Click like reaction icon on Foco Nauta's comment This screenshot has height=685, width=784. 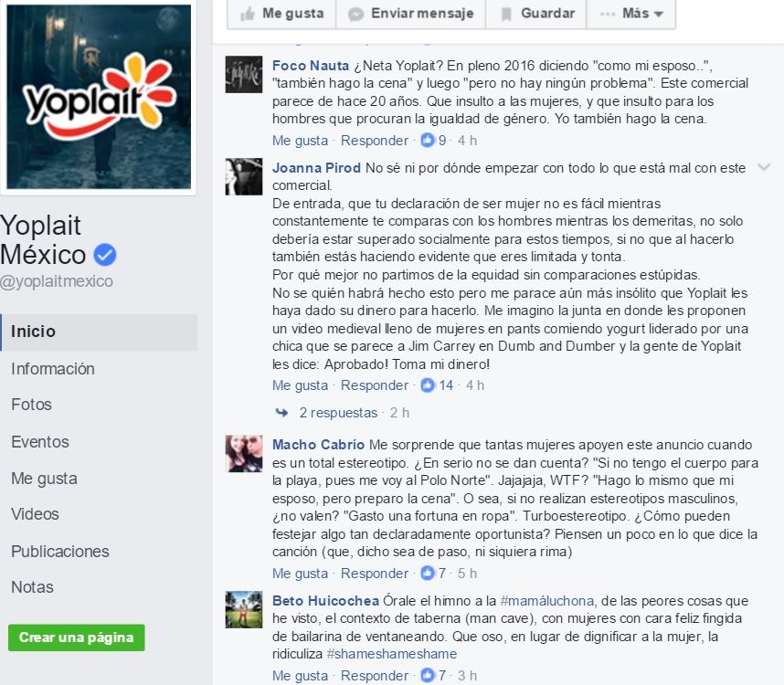(x=427, y=141)
